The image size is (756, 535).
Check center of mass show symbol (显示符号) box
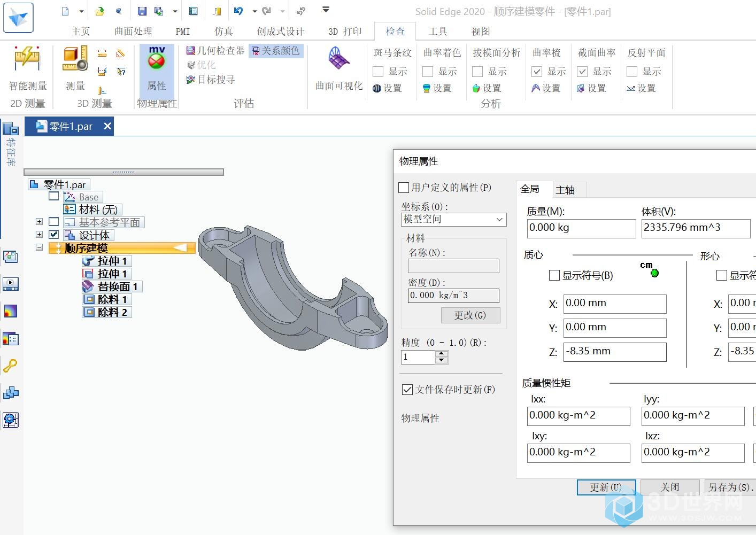click(x=554, y=275)
